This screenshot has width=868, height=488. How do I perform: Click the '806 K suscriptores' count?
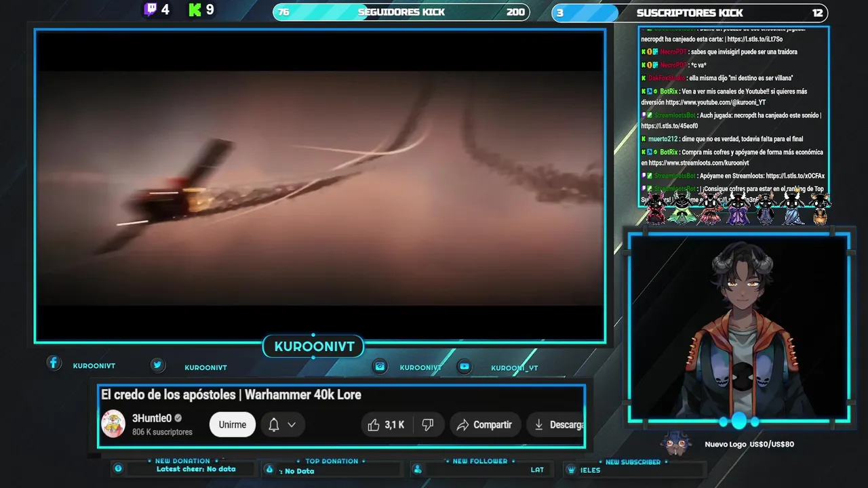pos(162,432)
